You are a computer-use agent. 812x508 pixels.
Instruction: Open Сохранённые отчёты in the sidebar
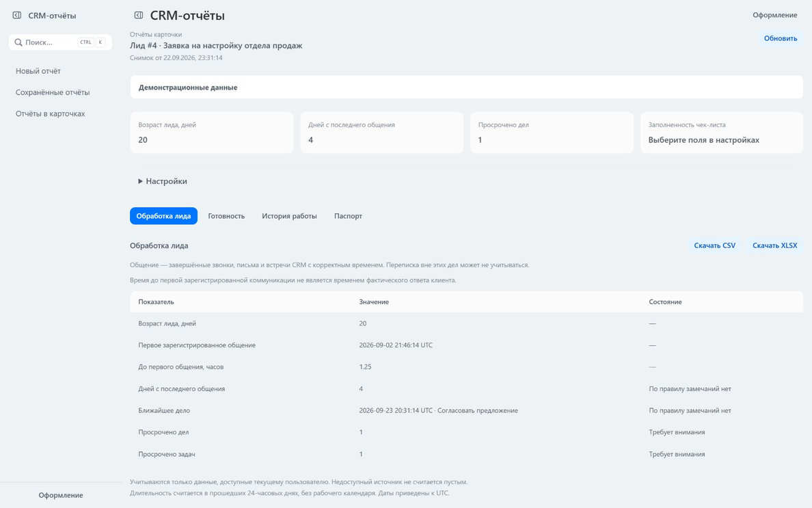click(x=53, y=92)
